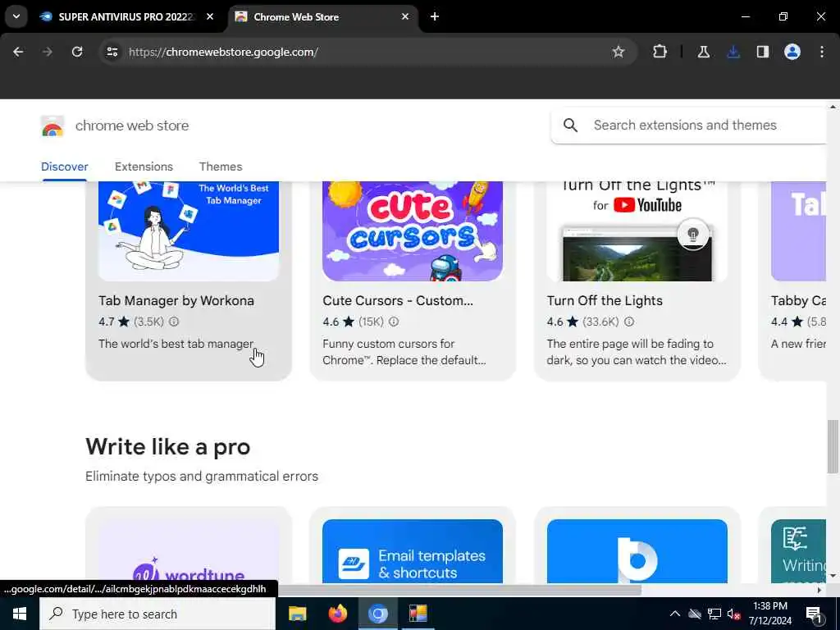The width and height of the screenshot is (840, 630).
Task: Click The world's best tab manager description
Action: (176, 344)
